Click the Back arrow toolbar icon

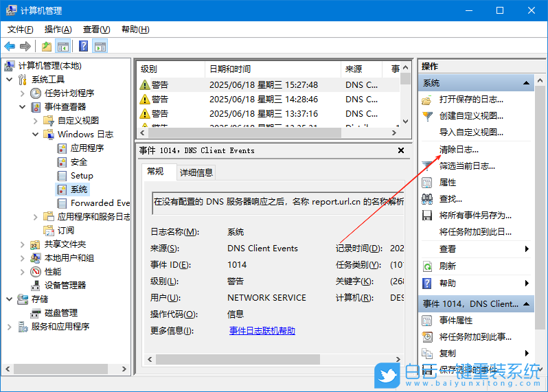pyautogui.click(x=10, y=46)
